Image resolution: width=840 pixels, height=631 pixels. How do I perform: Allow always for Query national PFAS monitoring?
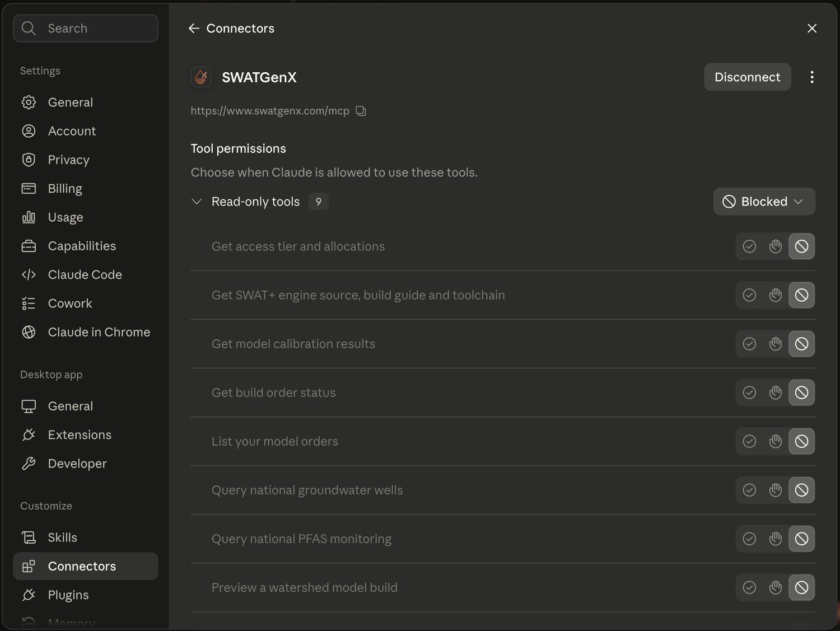(x=749, y=539)
